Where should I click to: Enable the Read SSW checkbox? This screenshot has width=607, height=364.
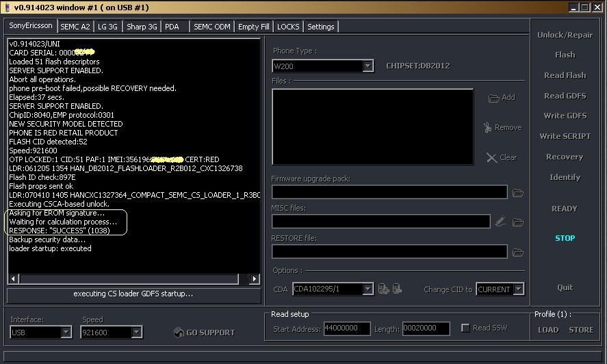pyautogui.click(x=465, y=328)
